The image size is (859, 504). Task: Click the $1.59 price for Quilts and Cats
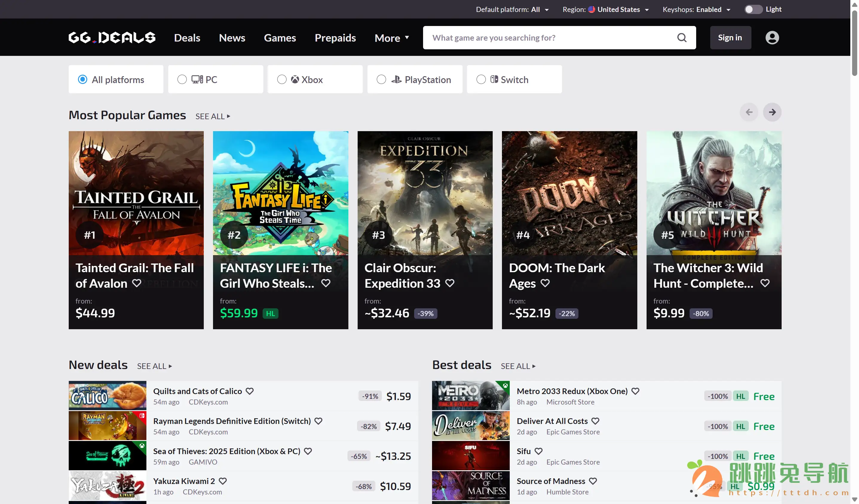click(399, 396)
